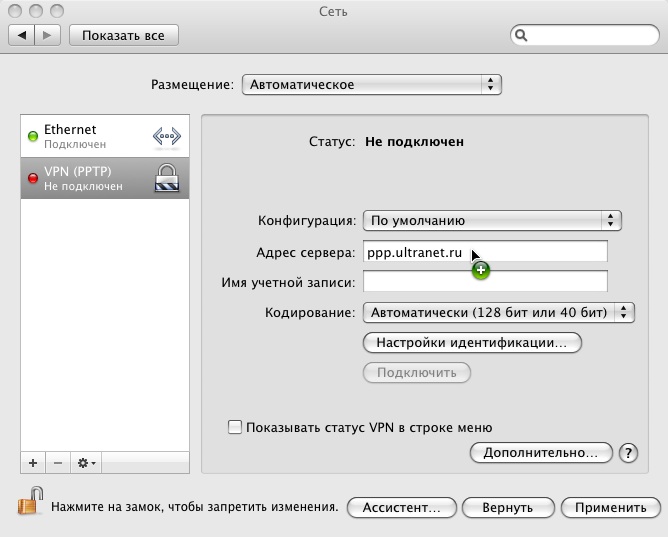Screen dimensions: 668x537
Task: Click the search field in toolbar
Action: coord(585,35)
